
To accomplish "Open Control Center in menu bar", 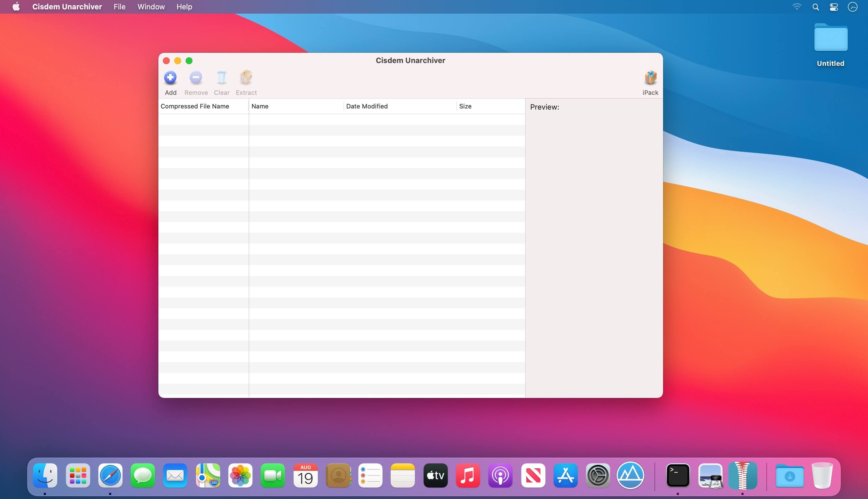I will pos(834,7).
